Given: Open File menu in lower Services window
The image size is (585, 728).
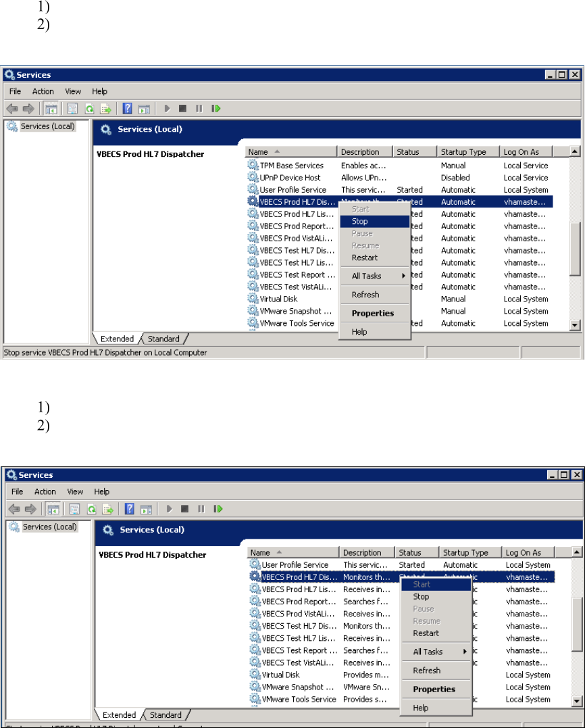Looking at the screenshot, I should [x=17, y=491].
